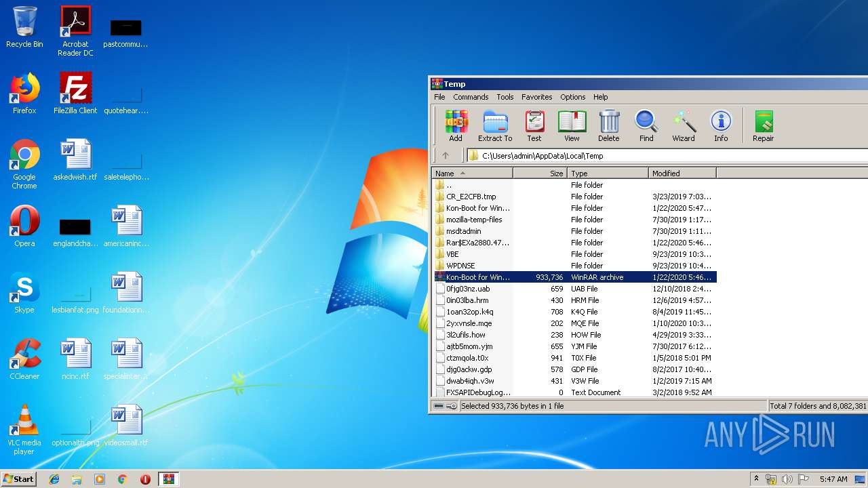Click the Add toolbar icon in WinRAR

[x=456, y=126]
